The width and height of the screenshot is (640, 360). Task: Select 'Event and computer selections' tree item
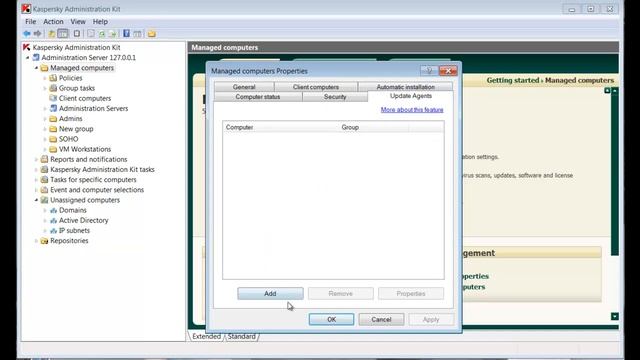click(97, 190)
